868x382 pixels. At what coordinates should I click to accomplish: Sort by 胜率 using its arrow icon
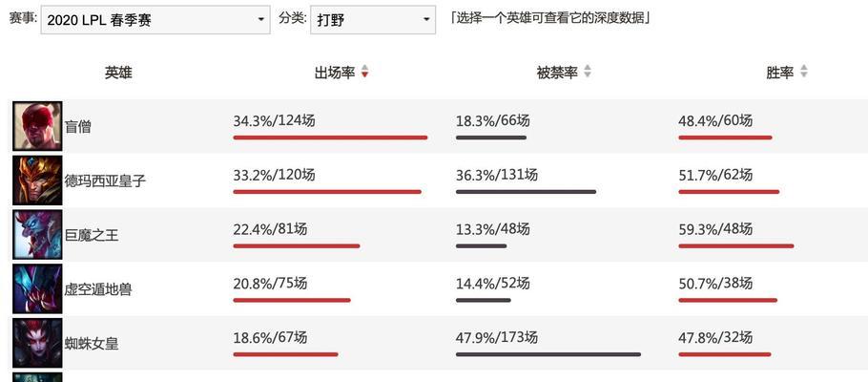(803, 72)
